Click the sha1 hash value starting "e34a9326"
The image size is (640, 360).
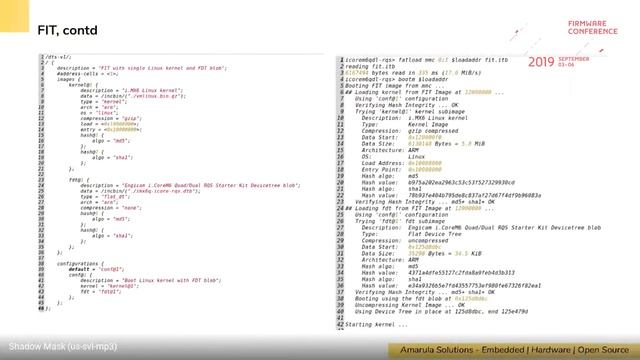point(475,286)
